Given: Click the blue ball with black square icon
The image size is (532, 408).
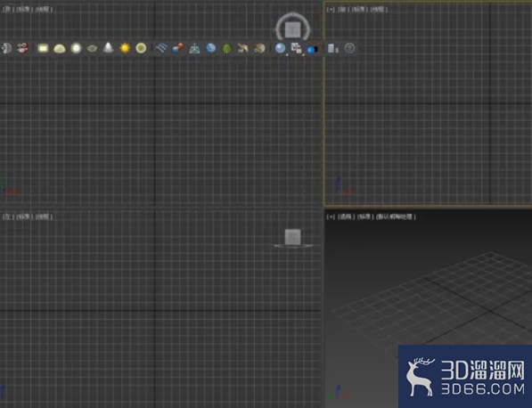Looking at the screenshot, I should pyautogui.click(x=313, y=50).
